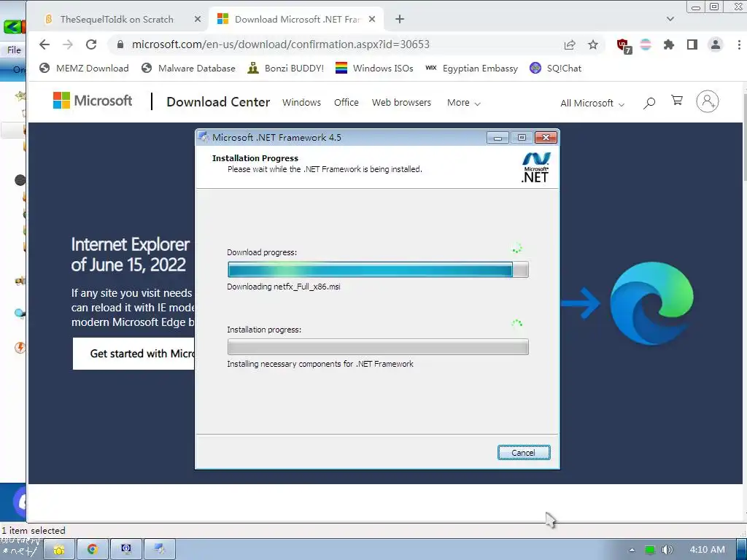Open the shopping cart icon
This screenshot has width=747, height=560.
point(677,100)
